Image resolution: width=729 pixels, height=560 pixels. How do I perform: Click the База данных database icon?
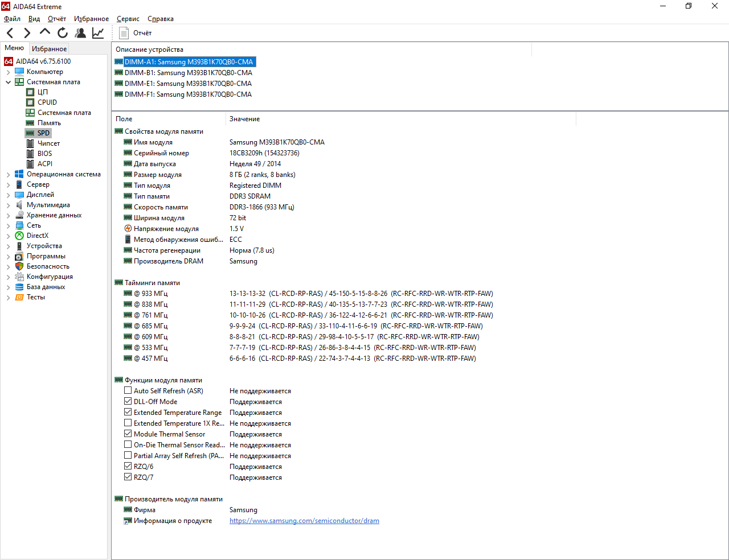(19, 287)
